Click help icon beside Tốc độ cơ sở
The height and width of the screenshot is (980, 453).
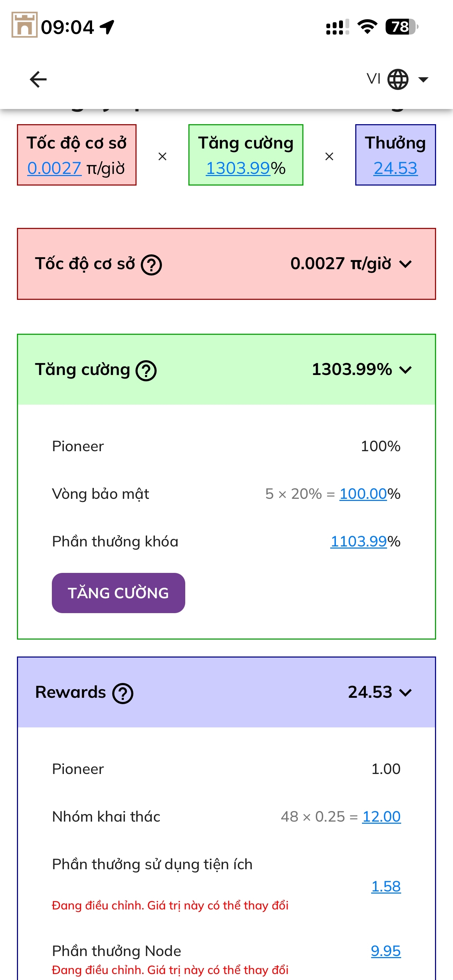151,265
